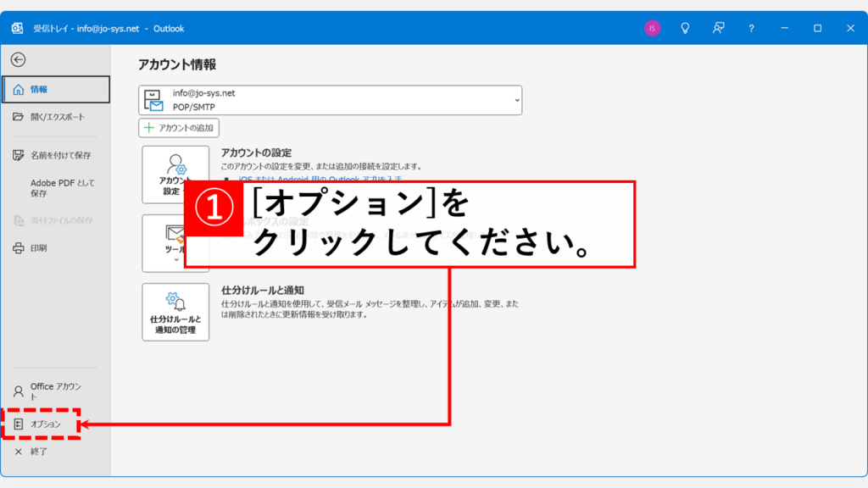Click the アカウント情報 page title
The width and height of the screenshot is (868, 488).
tap(177, 64)
